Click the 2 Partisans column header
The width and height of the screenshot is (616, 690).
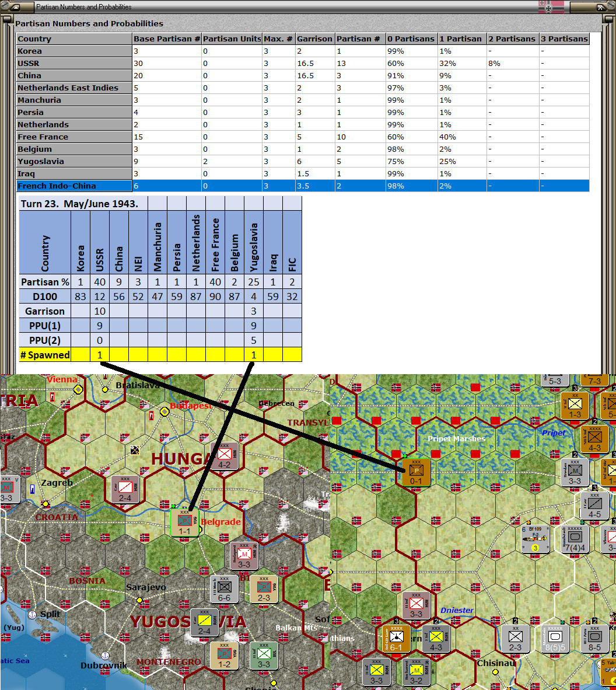tap(513, 39)
